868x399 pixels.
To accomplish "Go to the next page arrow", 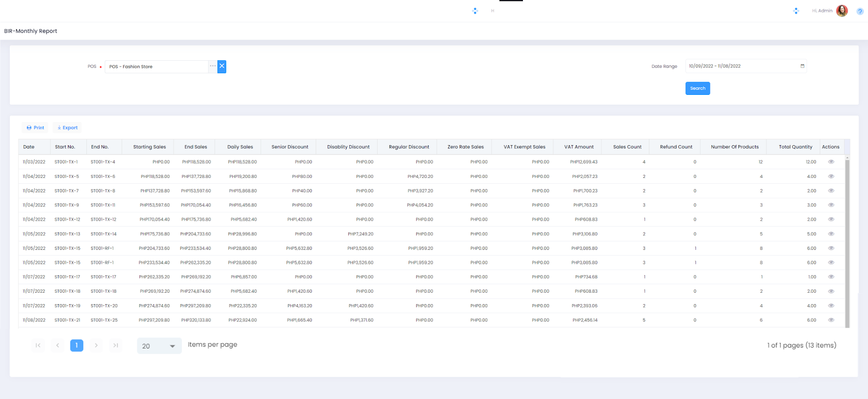I will click(96, 345).
